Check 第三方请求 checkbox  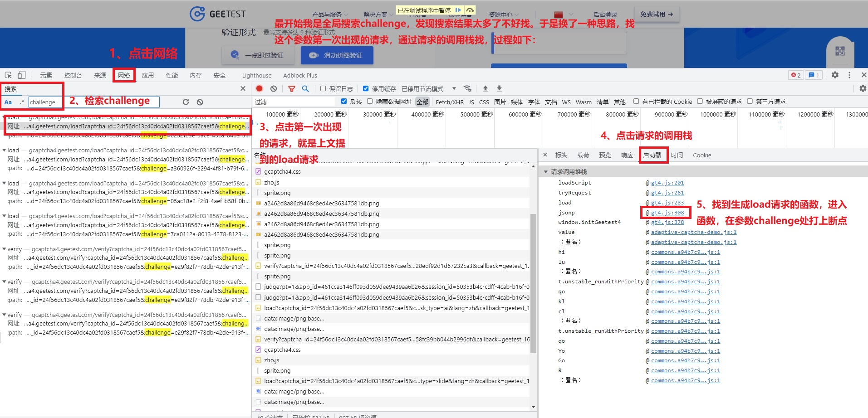tap(750, 102)
